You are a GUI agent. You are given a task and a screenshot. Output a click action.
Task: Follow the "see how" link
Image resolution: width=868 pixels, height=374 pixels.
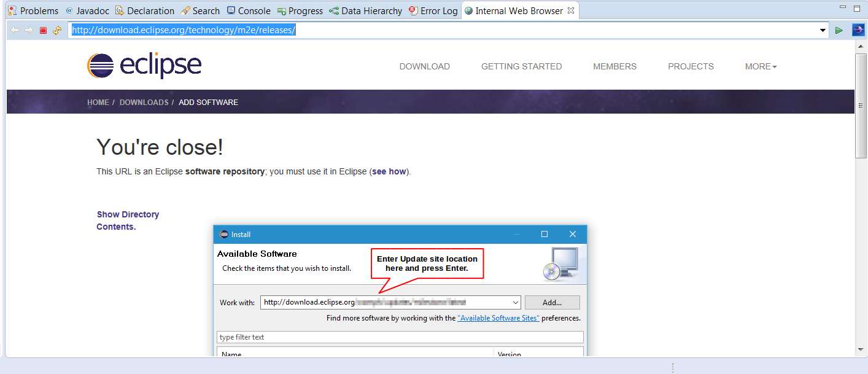389,172
